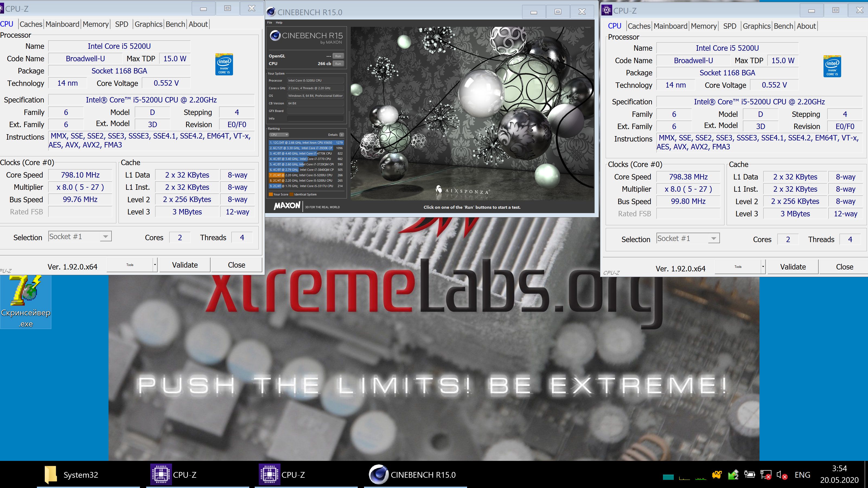This screenshot has width=868, height=488.
Task: Expand ranking Details arrow in Cinebench
Action: click(x=341, y=135)
